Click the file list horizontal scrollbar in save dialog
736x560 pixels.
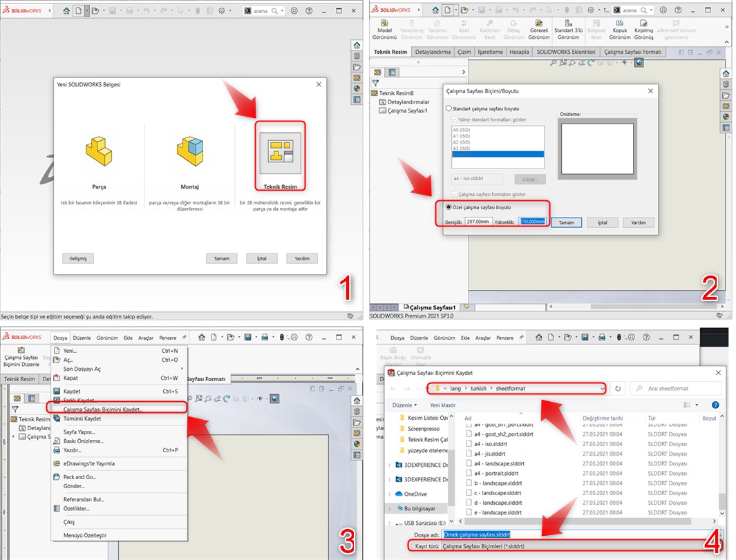[577, 521]
